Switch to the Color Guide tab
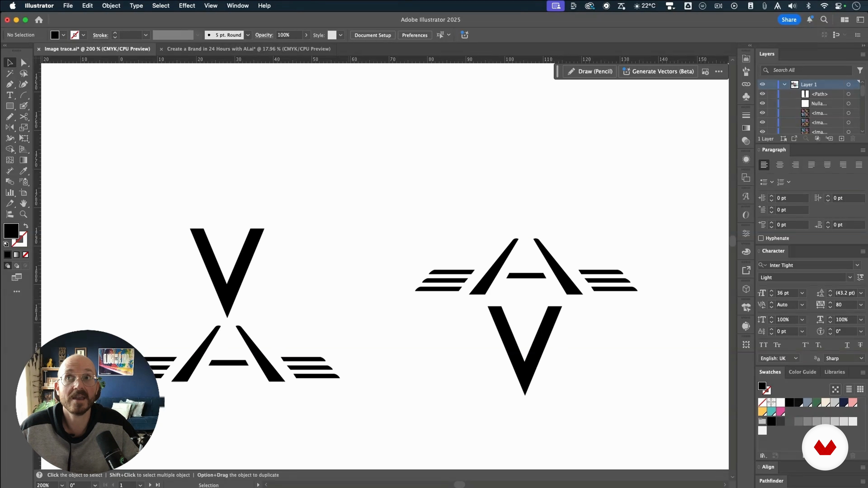This screenshot has height=488, width=868. pos(802,372)
